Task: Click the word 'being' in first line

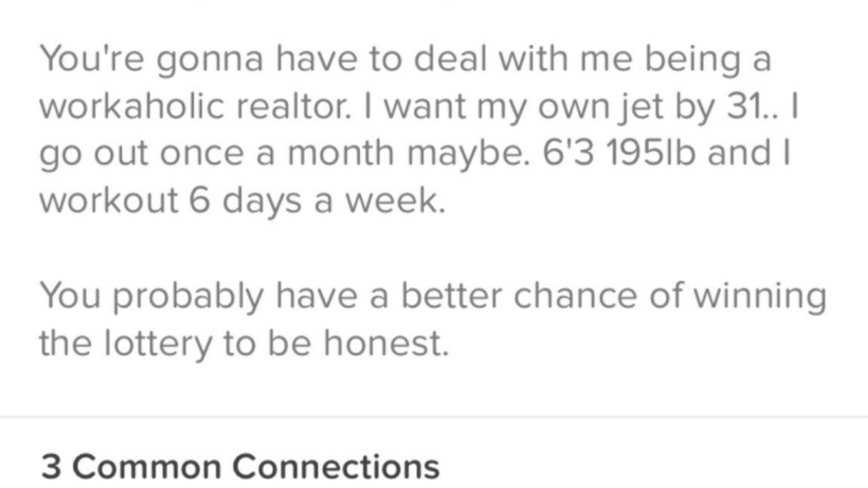Action: (689, 60)
